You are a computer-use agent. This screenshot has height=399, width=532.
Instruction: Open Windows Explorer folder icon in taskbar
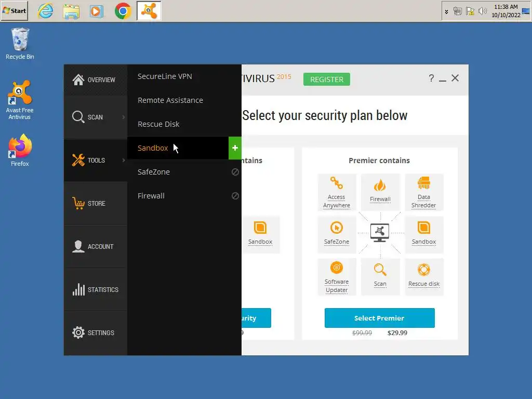71,11
